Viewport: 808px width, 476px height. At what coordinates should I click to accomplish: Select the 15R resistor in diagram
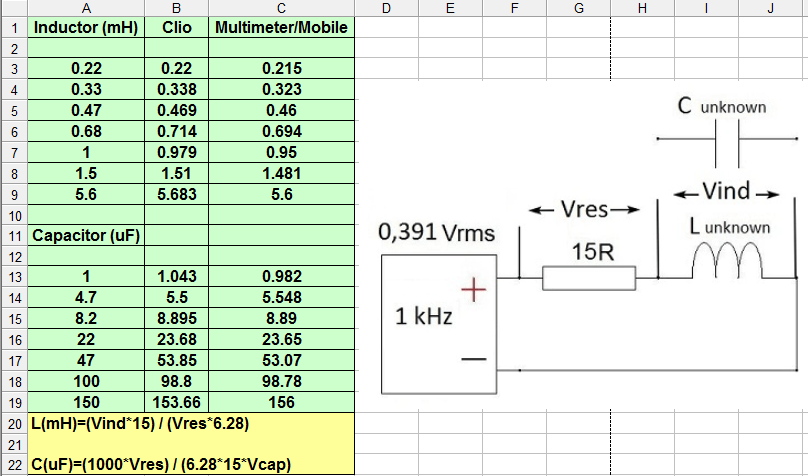[x=589, y=278]
